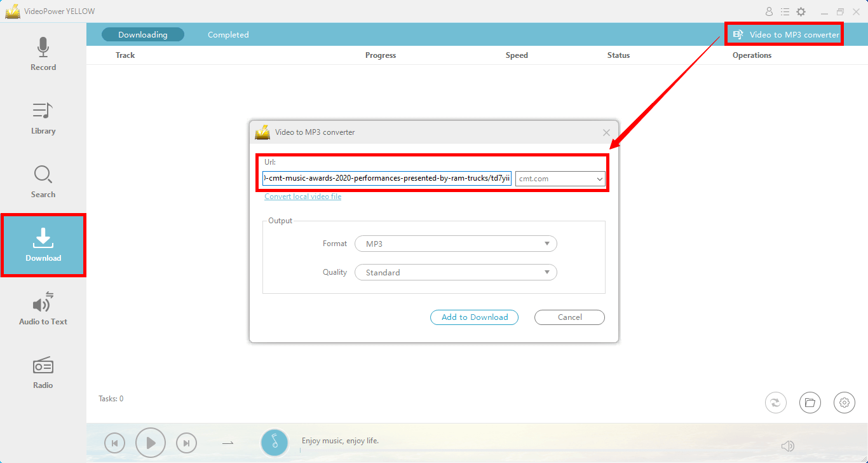Click Convert local video file link

coord(303,197)
